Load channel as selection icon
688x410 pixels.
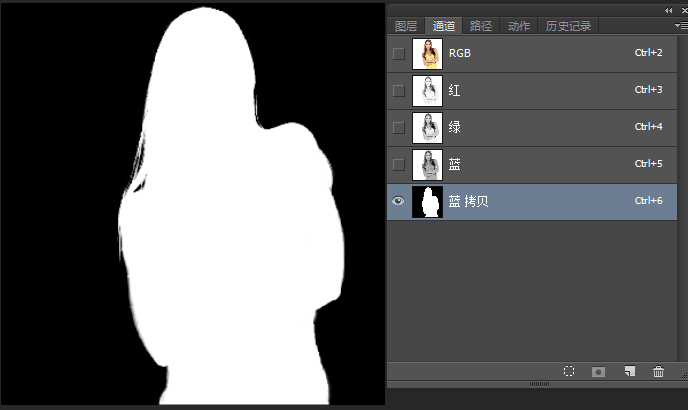click(569, 371)
